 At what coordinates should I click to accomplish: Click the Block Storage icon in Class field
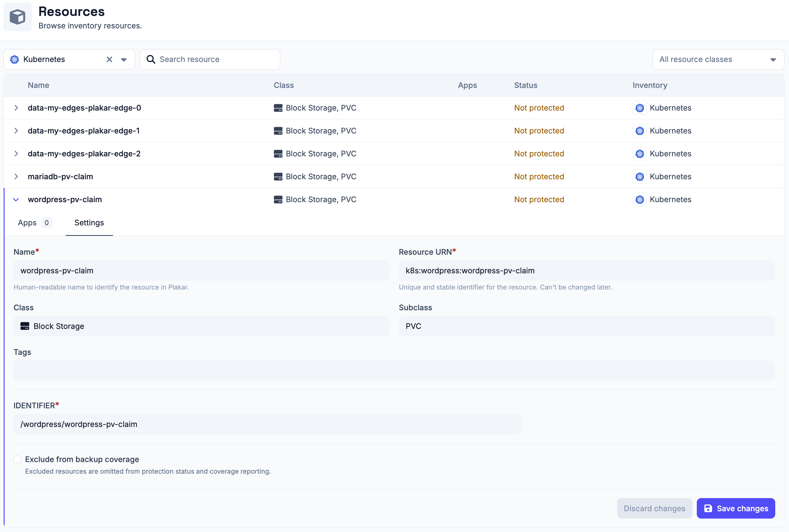[x=25, y=326]
